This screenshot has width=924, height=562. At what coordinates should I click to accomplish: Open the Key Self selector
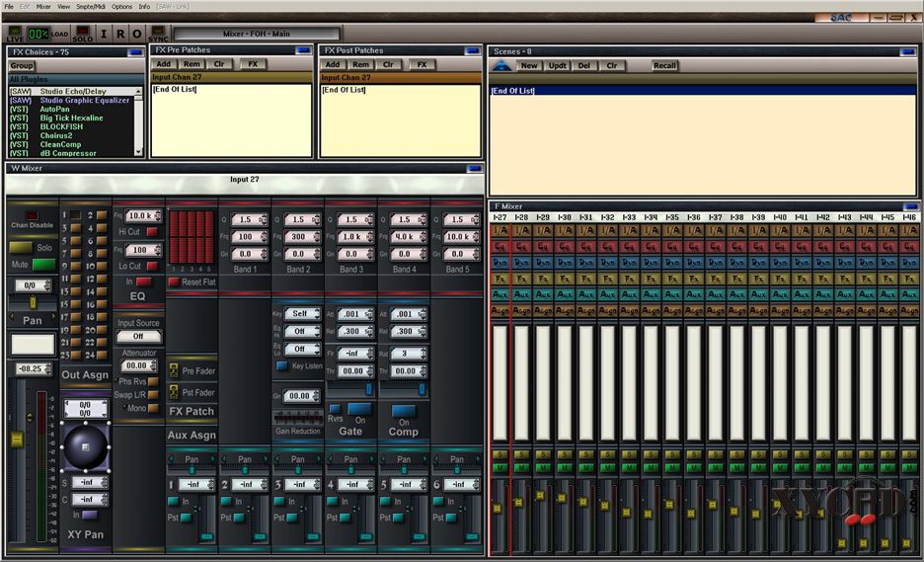[302, 314]
